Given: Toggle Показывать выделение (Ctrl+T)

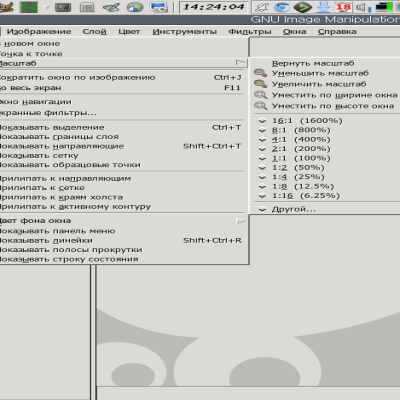Looking at the screenshot, I should pos(122,127).
